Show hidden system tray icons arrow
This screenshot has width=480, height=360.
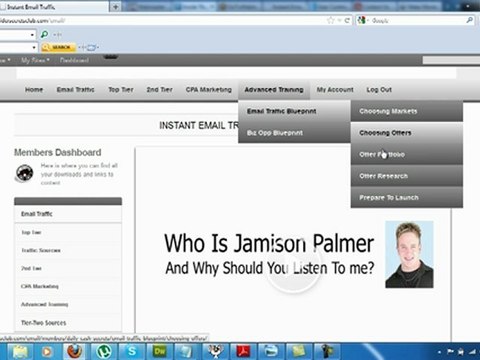440,352
